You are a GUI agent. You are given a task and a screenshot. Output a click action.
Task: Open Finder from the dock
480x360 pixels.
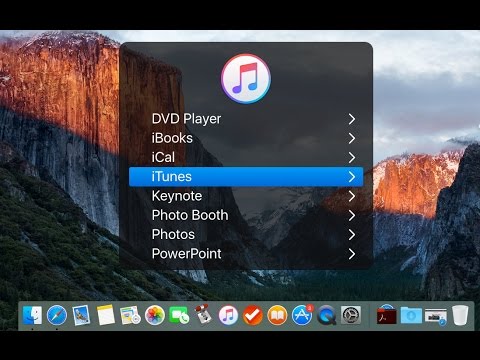point(32,315)
